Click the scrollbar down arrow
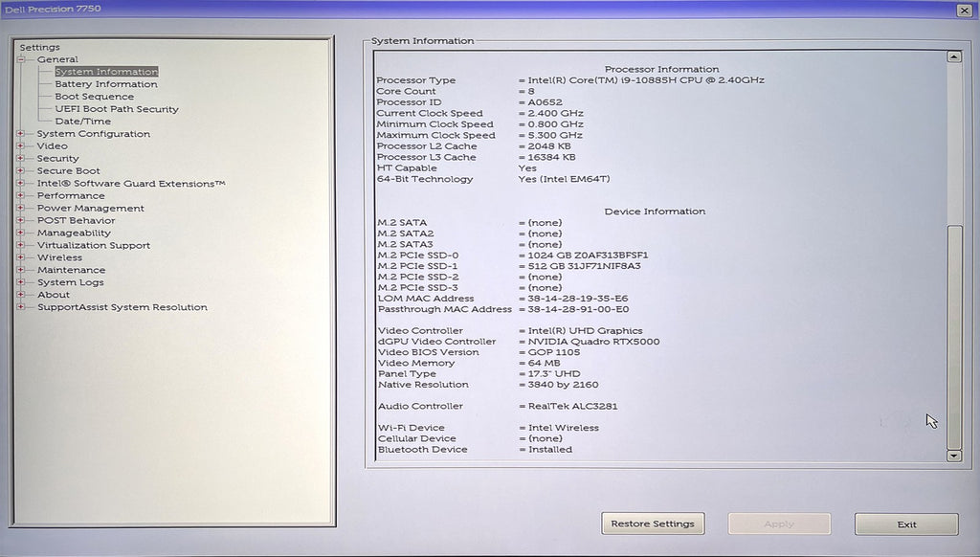Viewport: 980px width, 557px height. [954, 456]
